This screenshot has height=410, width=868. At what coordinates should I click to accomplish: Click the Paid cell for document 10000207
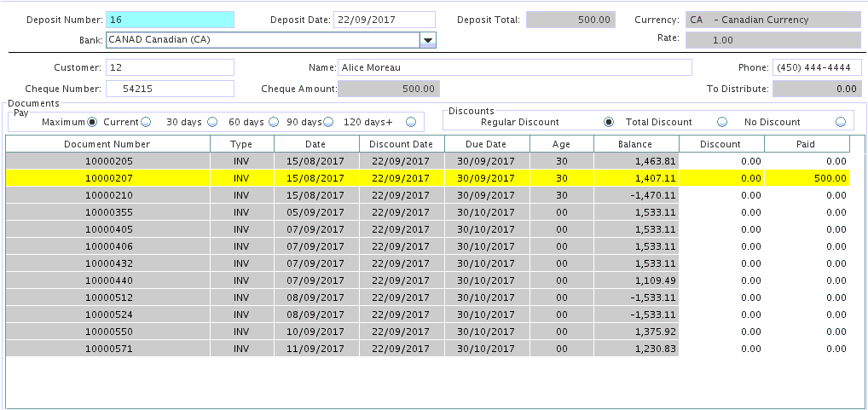click(x=807, y=178)
